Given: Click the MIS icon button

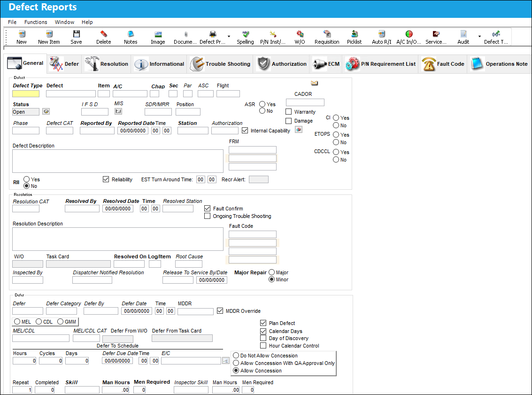Looking at the screenshot, I should 118,111.
